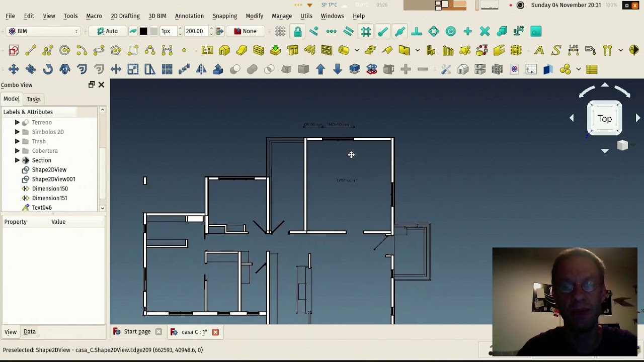Open the yellow Schedule table tool
Image resolution: width=644 pixels, height=362 pixels.
click(592, 69)
